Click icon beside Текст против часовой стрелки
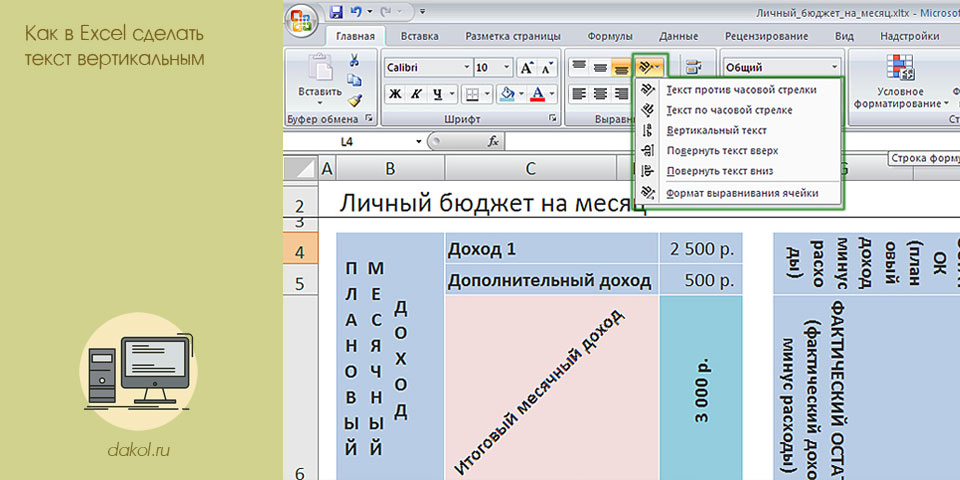This screenshot has width=960, height=480. coord(648,90)
